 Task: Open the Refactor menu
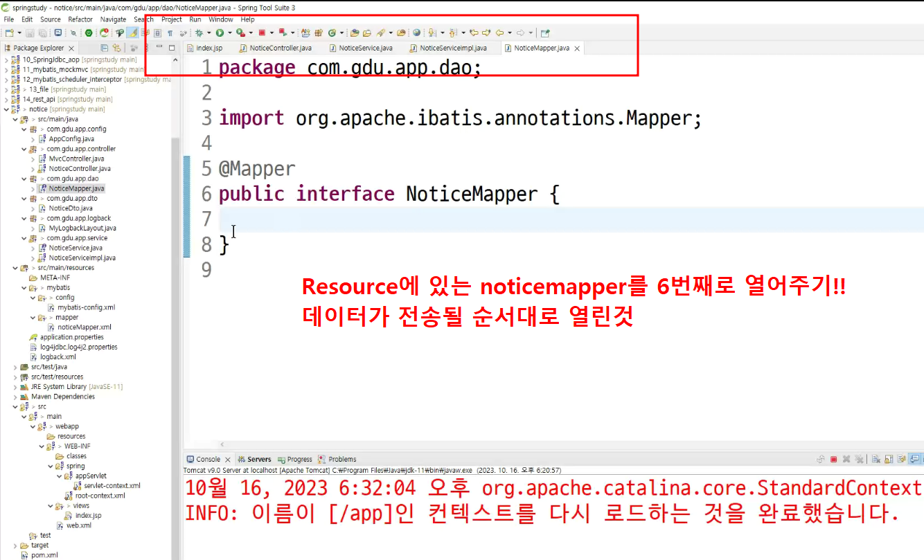[x=80, y=19]
